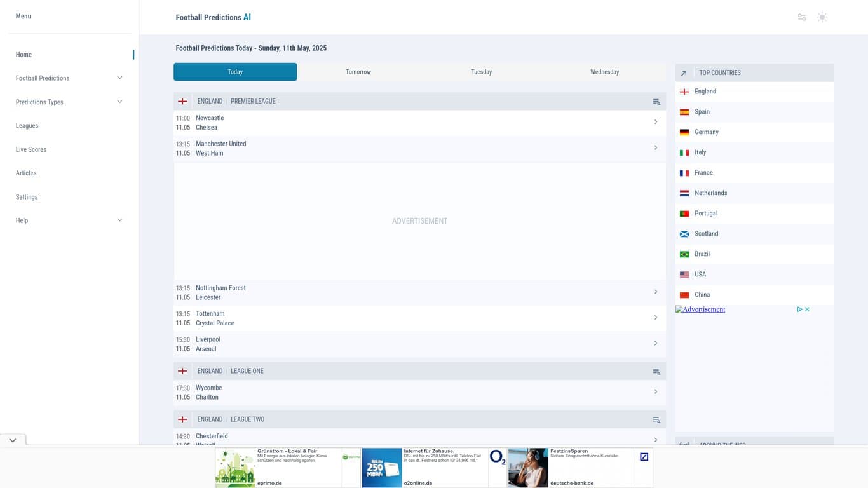The height and width of the screenshot is (488, 868).
Task: Close the sidebar advertisement X icon
Action: [807, 309]
